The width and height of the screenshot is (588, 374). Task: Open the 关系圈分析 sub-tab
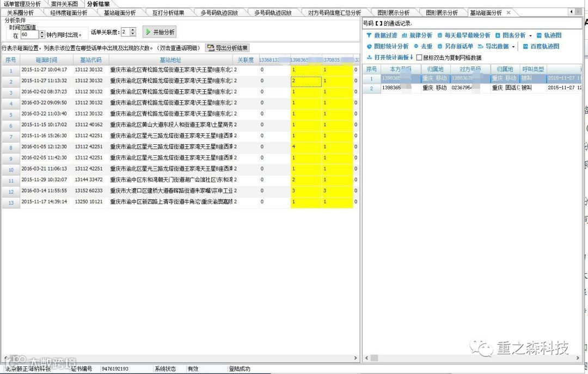20,13
